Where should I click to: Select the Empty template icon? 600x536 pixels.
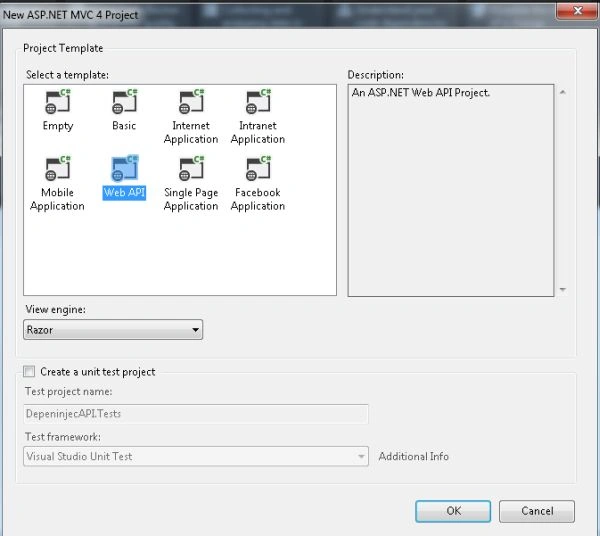58,102
